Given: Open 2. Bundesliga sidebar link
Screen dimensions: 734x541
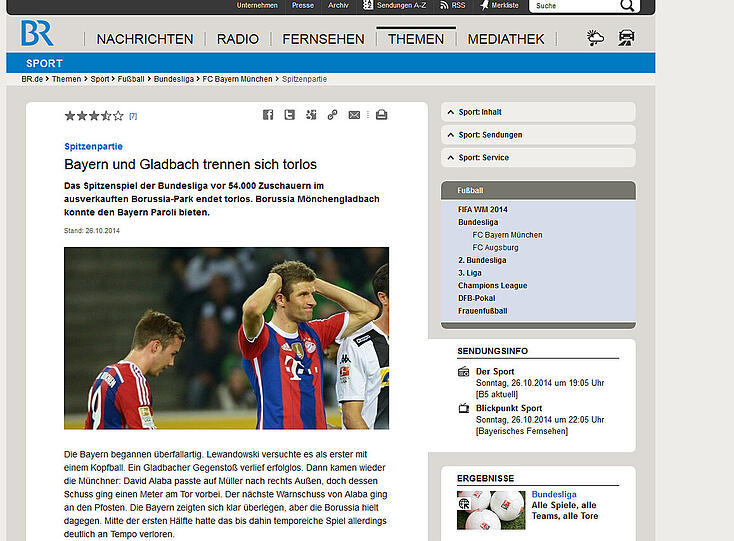Looking at the screenshot, I should tap(482, 260).
